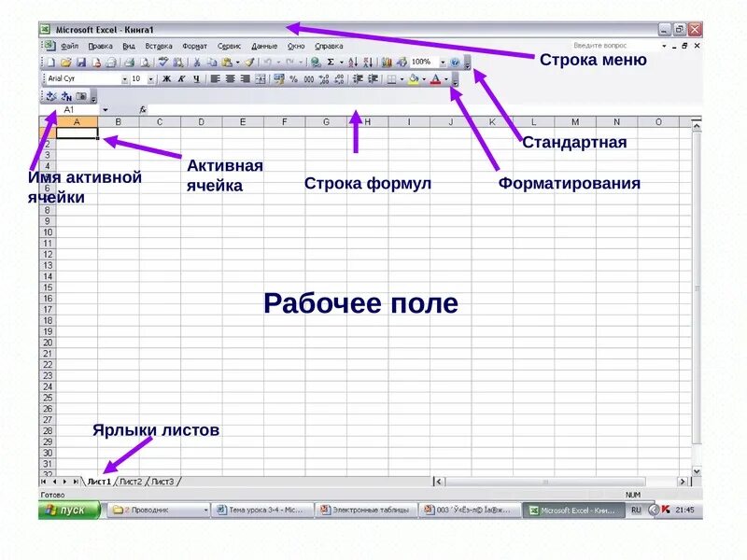Expand Standard toolbar options chevron
The width and height of the screenshot is (747, 560).
point(468,63)
